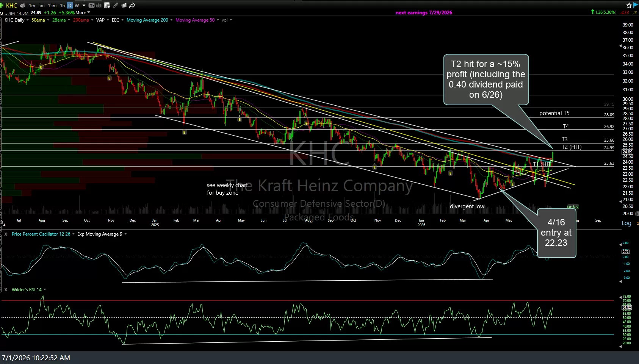Click the divergent low annotation

point(467,206)
